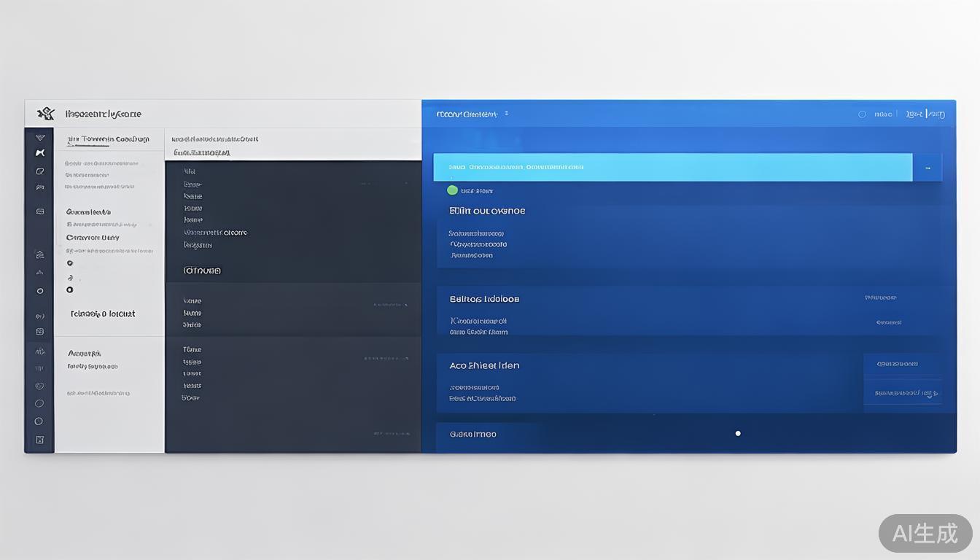
Task: Expand the "Cfnouso" section heading in the dark panel
Action: pos(202,271)
